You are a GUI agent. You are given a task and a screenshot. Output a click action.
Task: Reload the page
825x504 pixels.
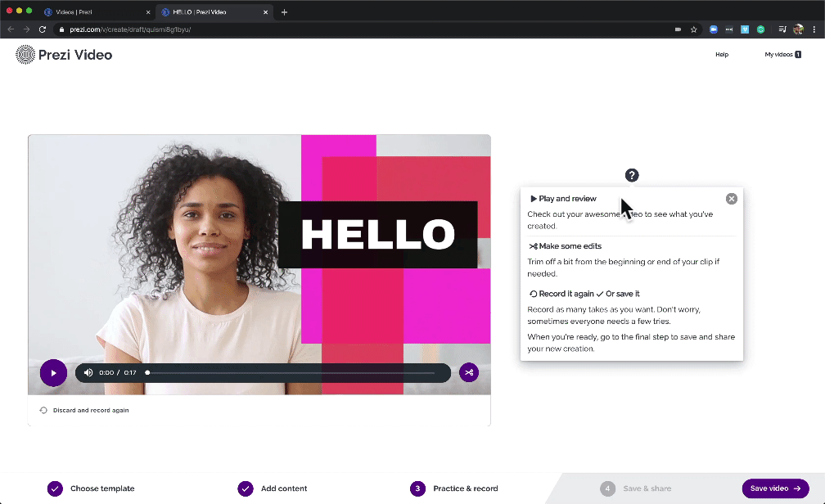pos(43,29)
